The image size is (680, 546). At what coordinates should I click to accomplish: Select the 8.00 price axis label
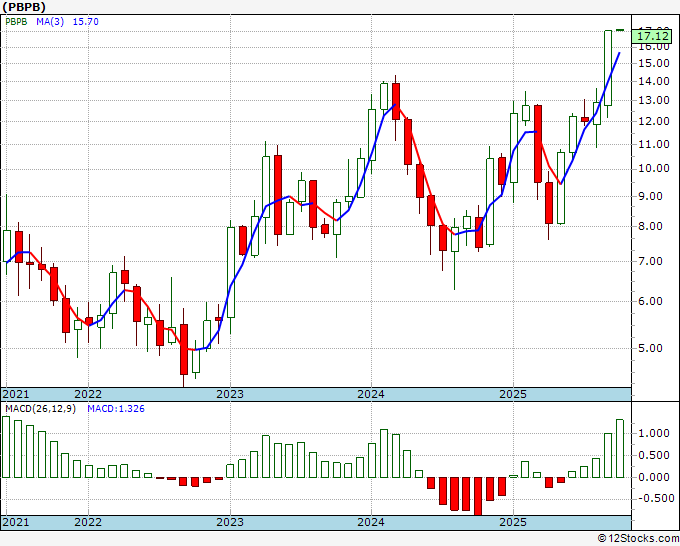click(651, 226)
